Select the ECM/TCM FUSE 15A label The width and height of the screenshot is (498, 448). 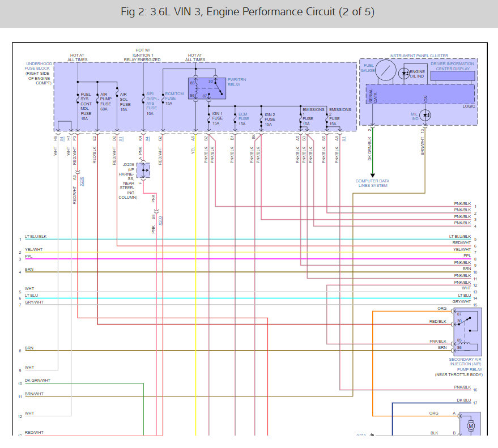click(x=174, y=99)
